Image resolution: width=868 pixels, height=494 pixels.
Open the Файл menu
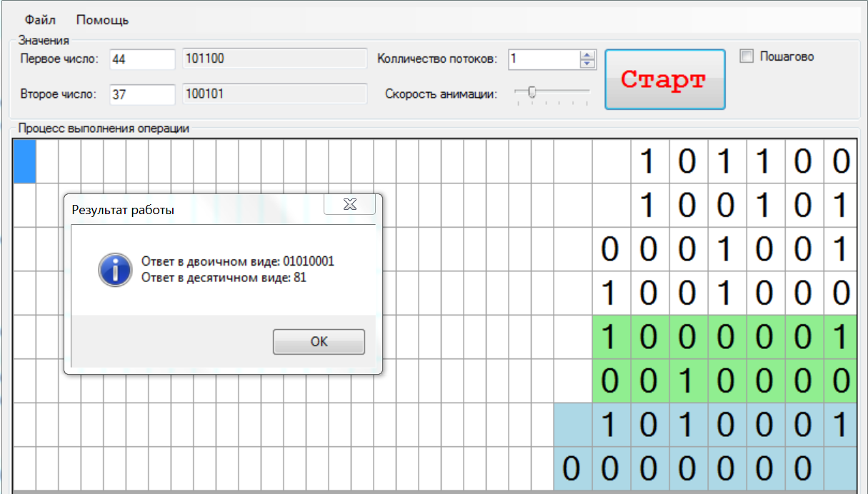pyautogui.click(x=40, y=20)
